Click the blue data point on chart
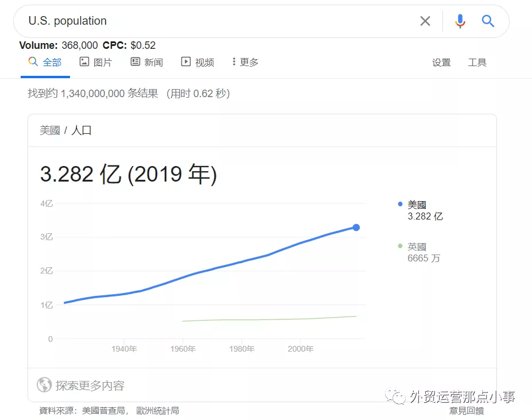 (356, 228)
